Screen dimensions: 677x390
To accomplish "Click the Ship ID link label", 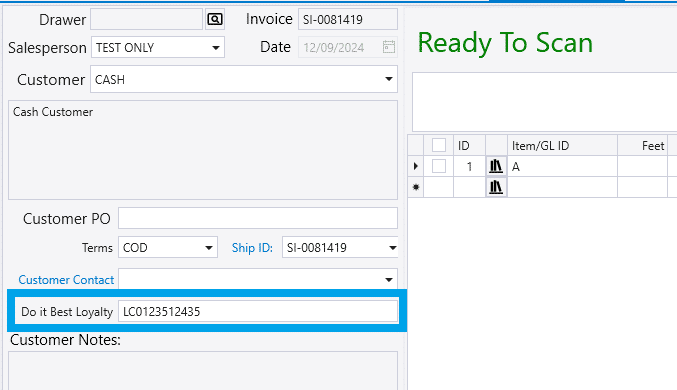I will [x=252, y=248].
